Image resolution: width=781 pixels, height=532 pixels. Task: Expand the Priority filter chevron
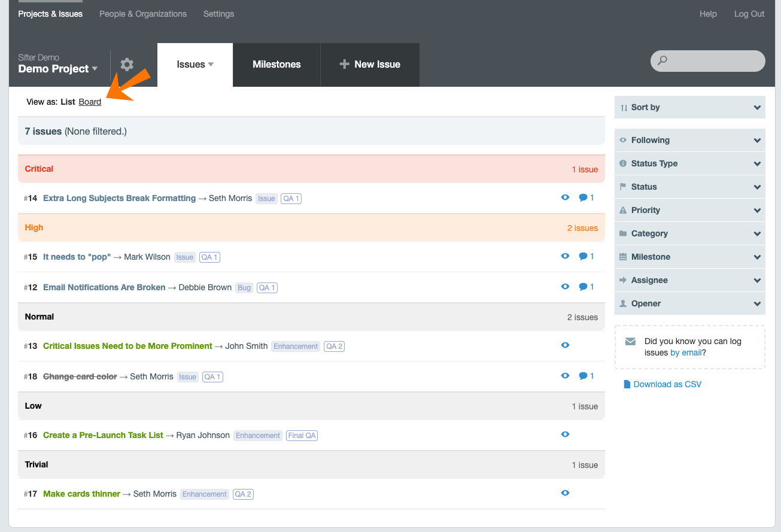(x=757, y=211)
